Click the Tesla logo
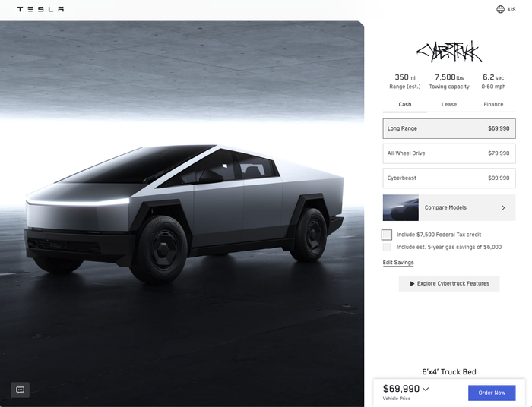 [x=40, y=9]
